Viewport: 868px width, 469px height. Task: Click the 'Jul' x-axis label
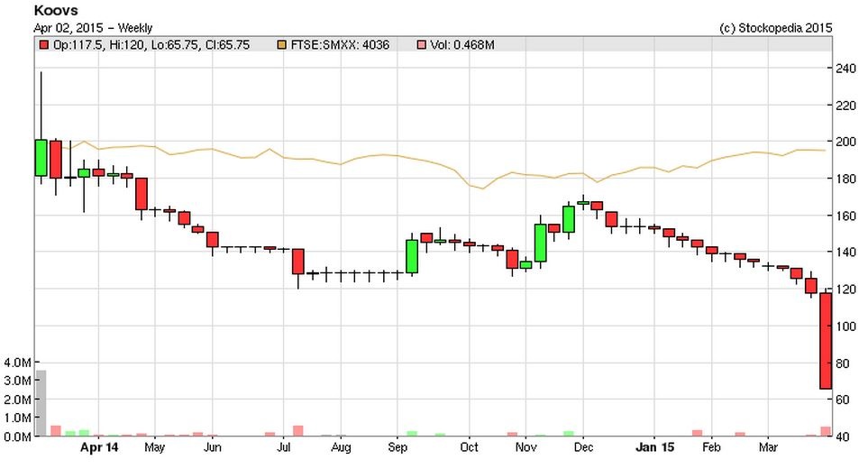coord(283,447)
